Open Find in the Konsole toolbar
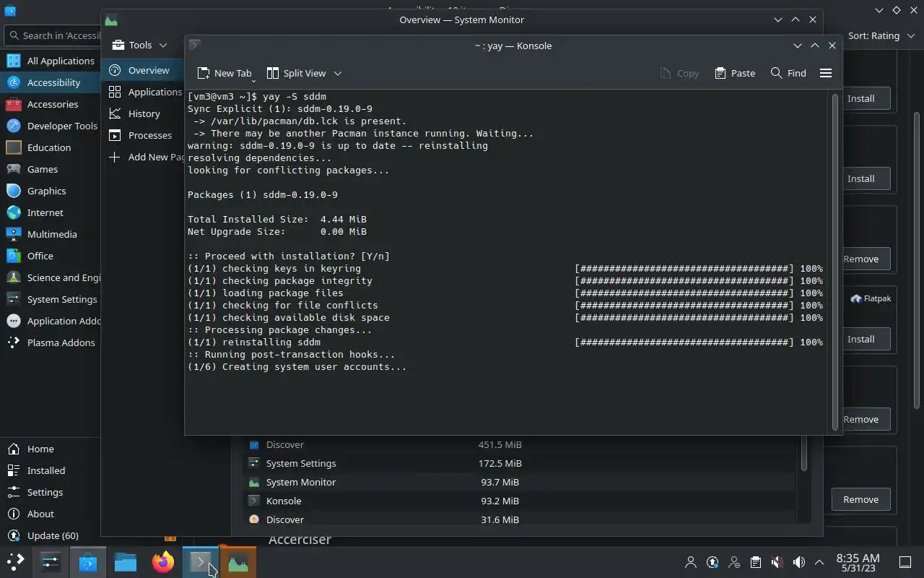Image resolution: width=924 pixels, height=578 pixels. pyautogui.click(x=788, y=73)
